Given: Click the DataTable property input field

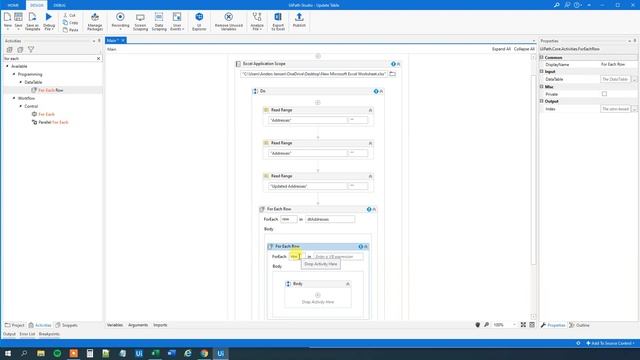Looking at the screenshot, I should click(616, 79).
